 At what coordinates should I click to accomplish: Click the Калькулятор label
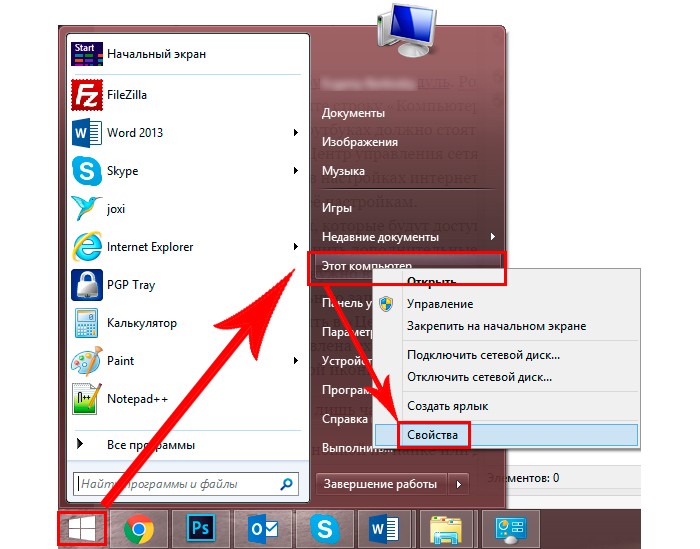[x=142, y=323]
